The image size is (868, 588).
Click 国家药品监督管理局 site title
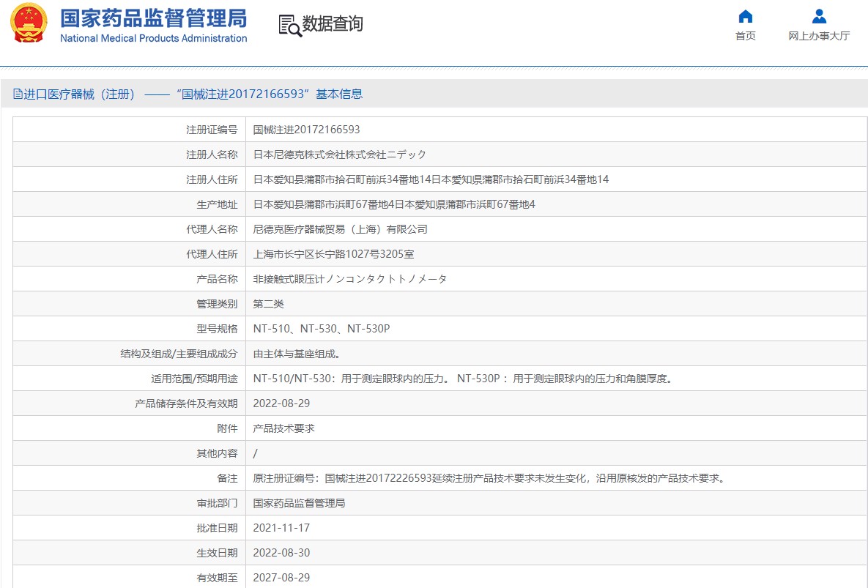point(153,18)
